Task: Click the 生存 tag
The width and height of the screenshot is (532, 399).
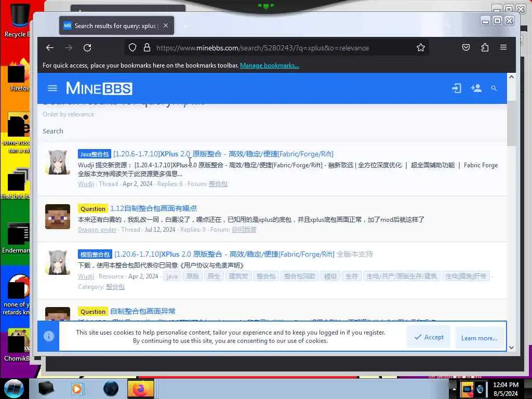Action: pyautogui.click(x=352, y=276)
